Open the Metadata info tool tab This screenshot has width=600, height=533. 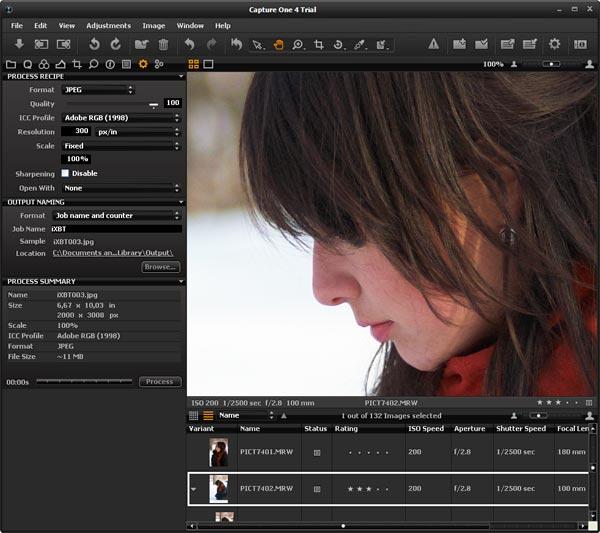point(110,64)
